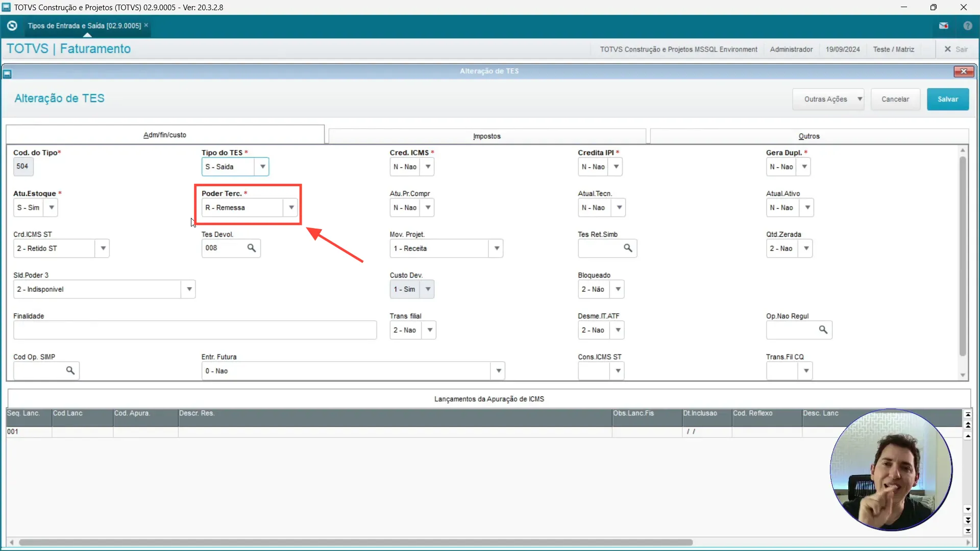Click the Tes Devol. search magnifier icon
The height and width of the screenshot is (551, 980).
click(251, 248)
